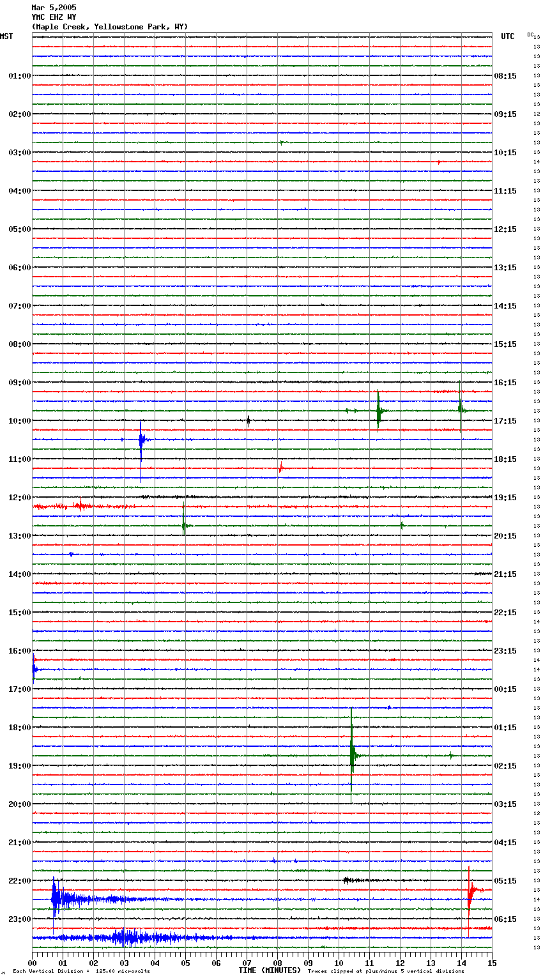Click the MST time label '10:00'
Image resolution: width=543 pixels, height=980 pixels.
click(20, 421)
